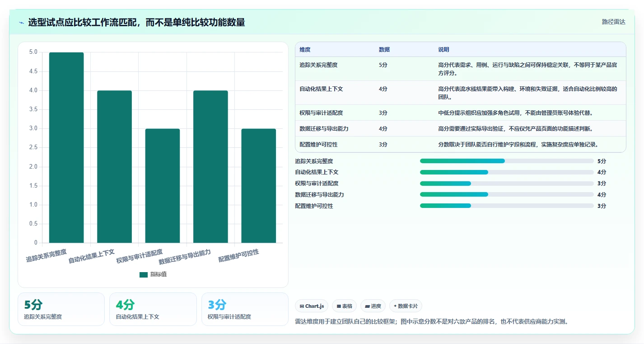The image size is (644, 344).
Task: Click the 追踪关系完整度 progress bar
Action: pyautogui.click(x=507, y=161)
